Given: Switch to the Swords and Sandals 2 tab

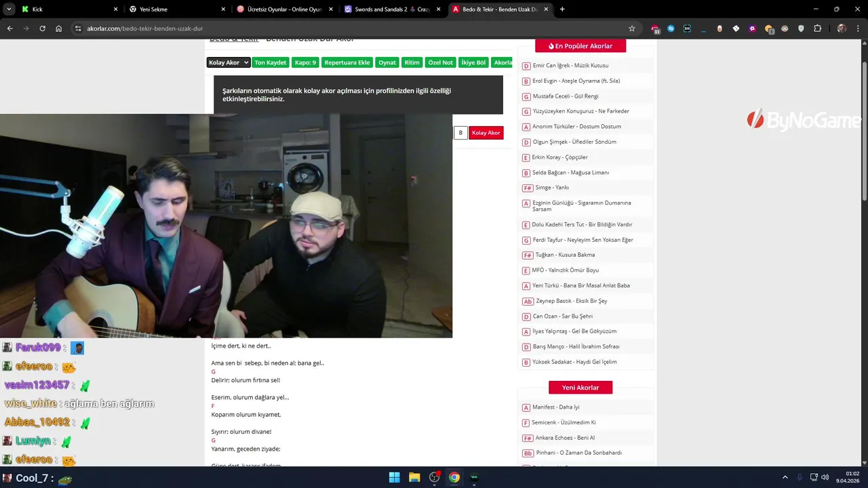Looking at the screenshot, I should 393,9.
